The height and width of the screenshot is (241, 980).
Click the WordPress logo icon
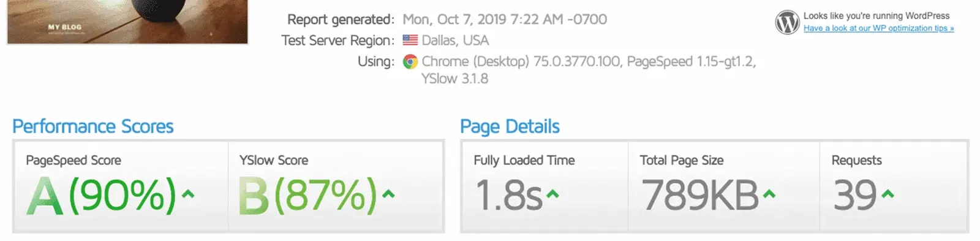pyautogui.click(x=787, y=22)
